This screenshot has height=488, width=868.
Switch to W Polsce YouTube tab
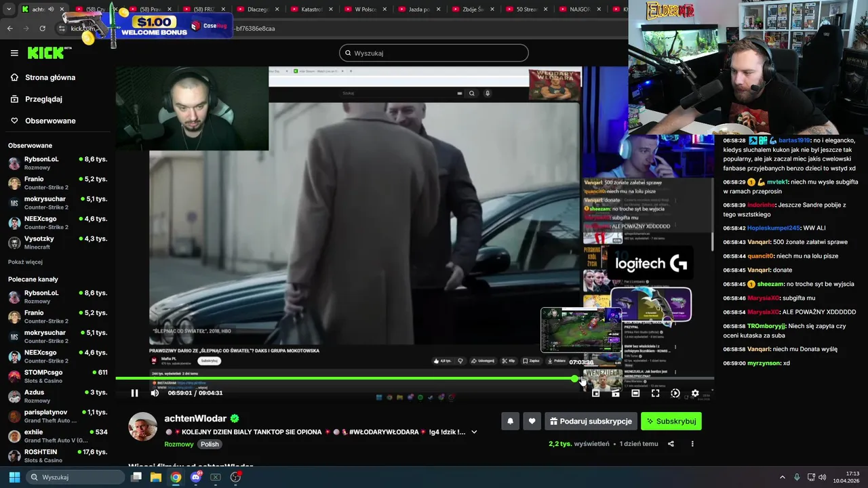click(x=366, y=9)
